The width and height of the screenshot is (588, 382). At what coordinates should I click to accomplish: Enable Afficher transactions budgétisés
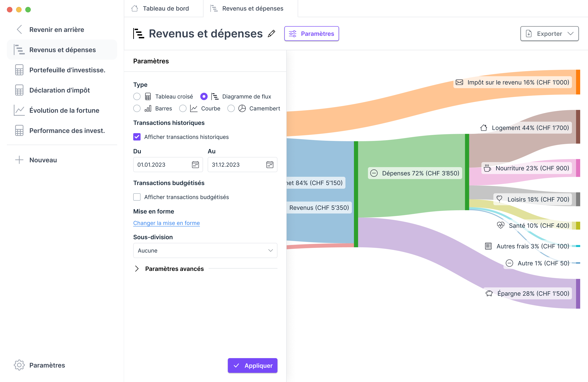pos(137,197)
